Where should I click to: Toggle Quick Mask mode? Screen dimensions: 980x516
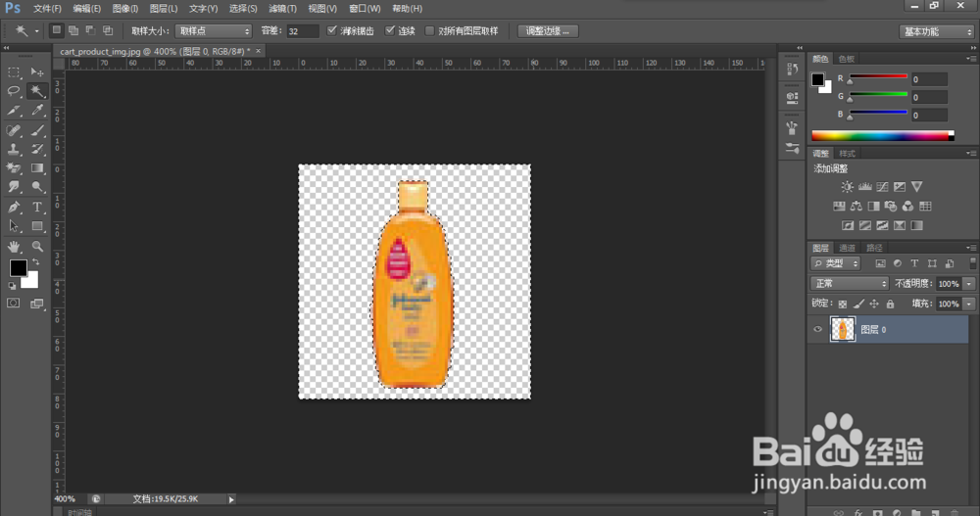[13, 303]
